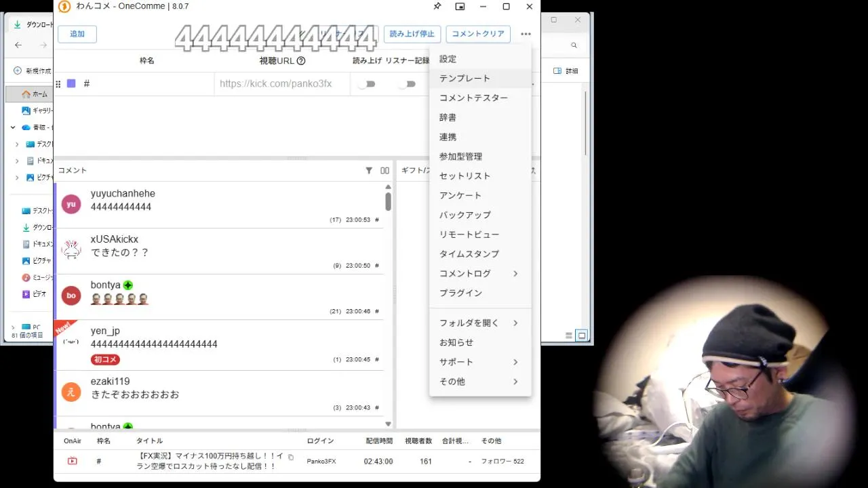
Task: Select アンケート menu item
Action: click(x=480, y=195)
